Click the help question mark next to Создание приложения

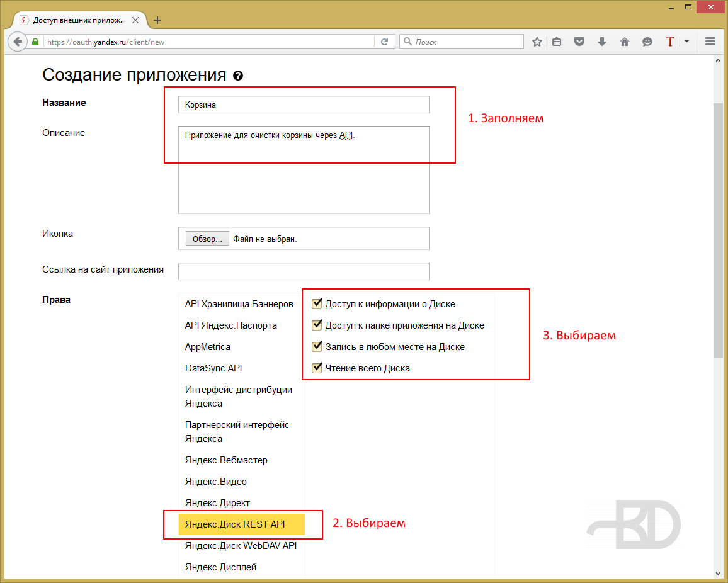(x=237, y=76)
